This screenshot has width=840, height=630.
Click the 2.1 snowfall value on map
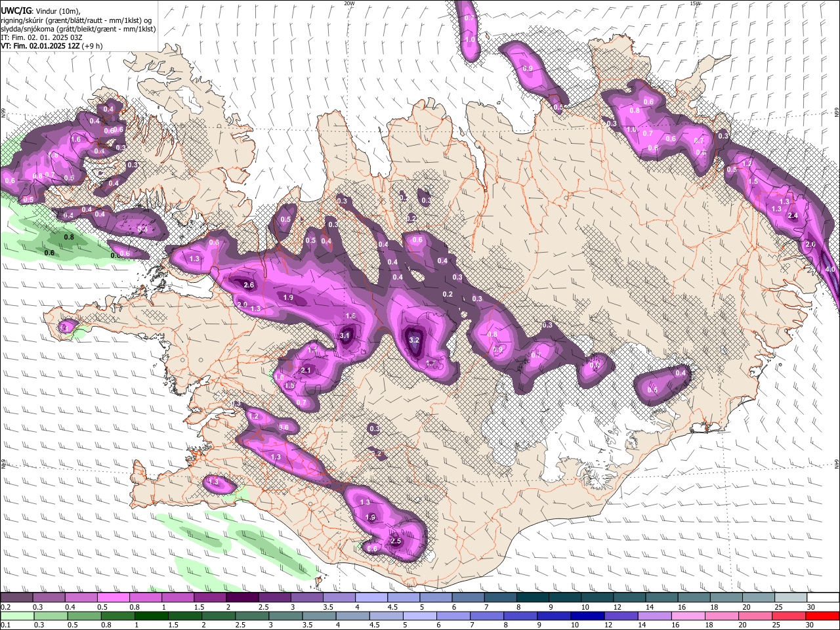click(305, 370)
